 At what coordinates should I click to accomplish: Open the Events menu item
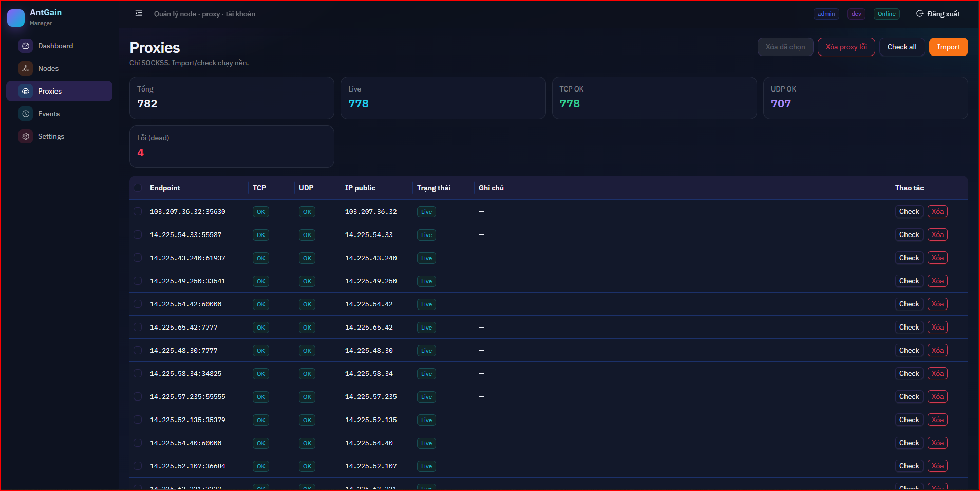[x=59, y=114]
